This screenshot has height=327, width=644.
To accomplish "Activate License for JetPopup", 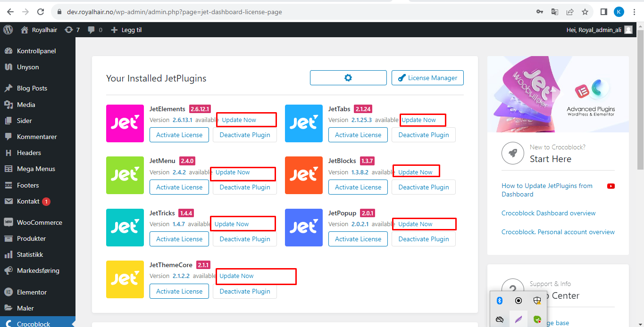I will (358, 239).
